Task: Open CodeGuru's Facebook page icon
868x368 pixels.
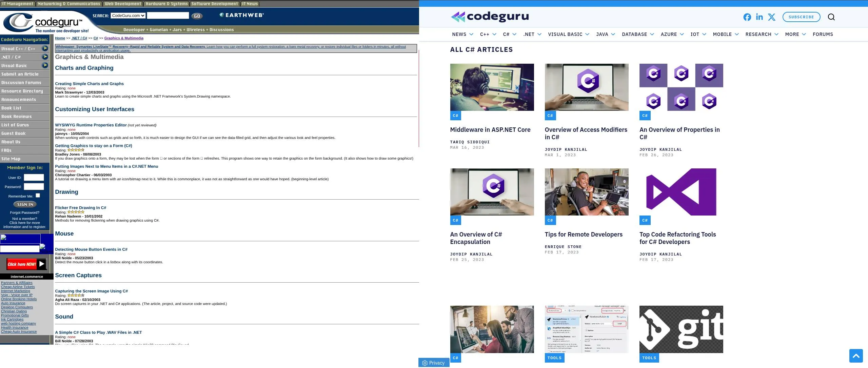Action: pos(747,17)
